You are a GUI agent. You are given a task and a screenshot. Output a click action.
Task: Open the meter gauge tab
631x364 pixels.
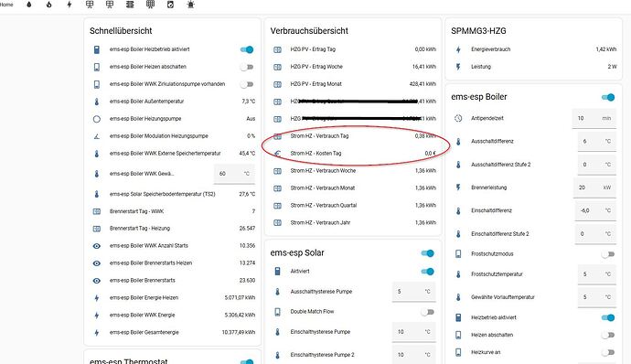[170, 5]
